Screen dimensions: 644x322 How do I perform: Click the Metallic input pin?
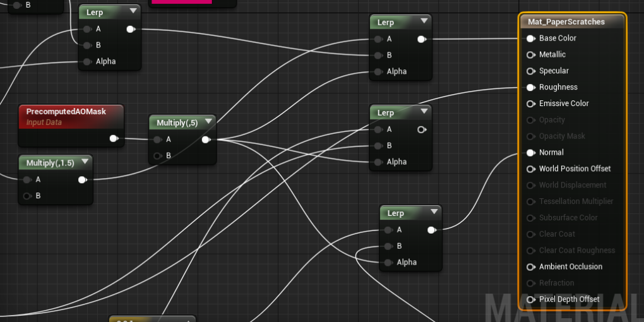click(x=530, y=55)
